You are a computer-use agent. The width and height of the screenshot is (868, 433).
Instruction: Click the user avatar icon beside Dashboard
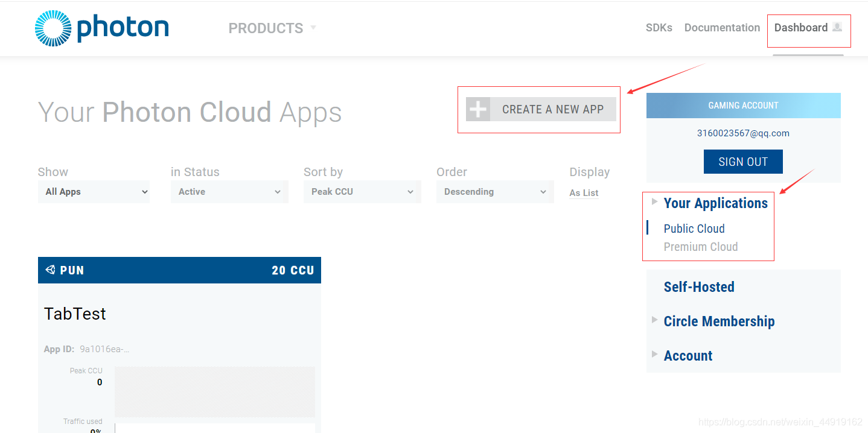(837, 27)
